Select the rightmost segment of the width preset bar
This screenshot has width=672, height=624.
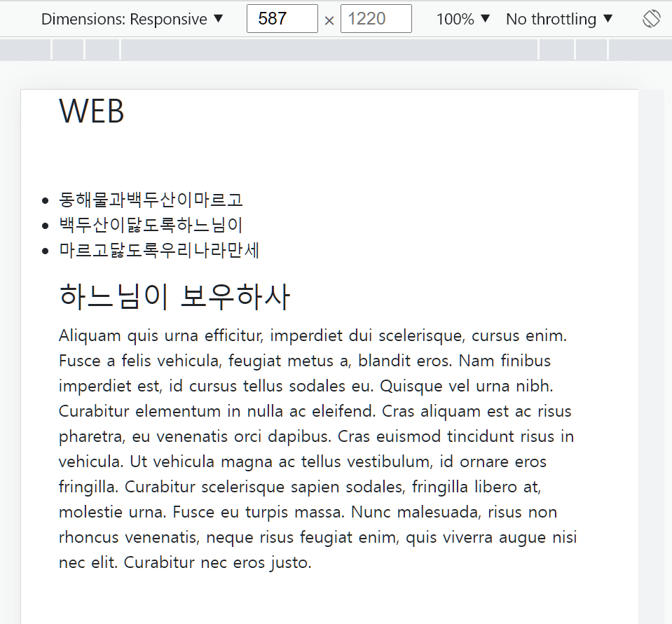point(639,50)
